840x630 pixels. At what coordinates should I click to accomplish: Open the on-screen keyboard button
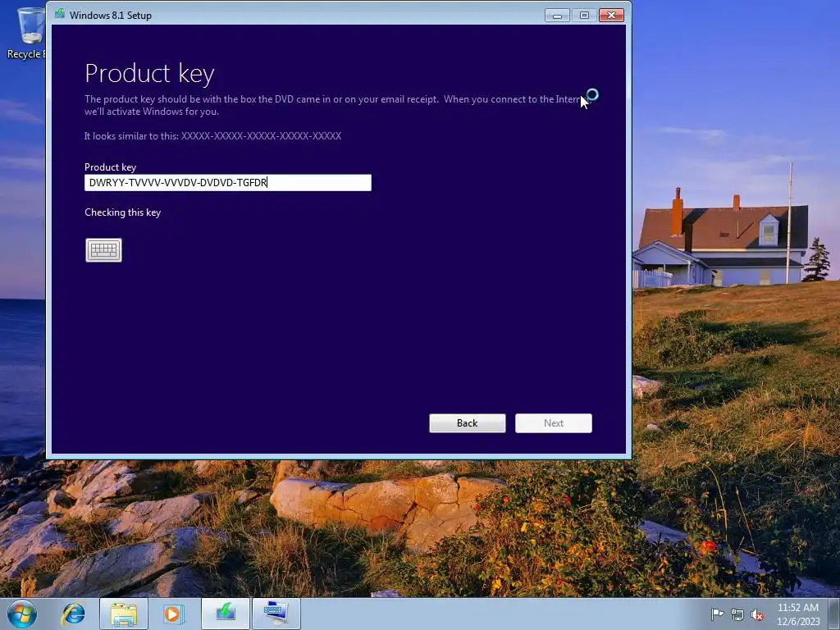[103, 249]
